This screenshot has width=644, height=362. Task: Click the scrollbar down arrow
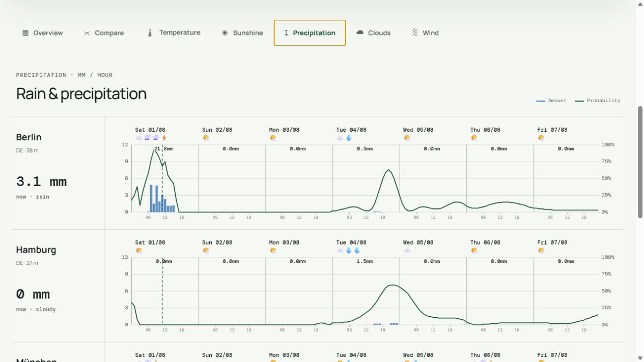pyautogui.click(x=640, y=358)
